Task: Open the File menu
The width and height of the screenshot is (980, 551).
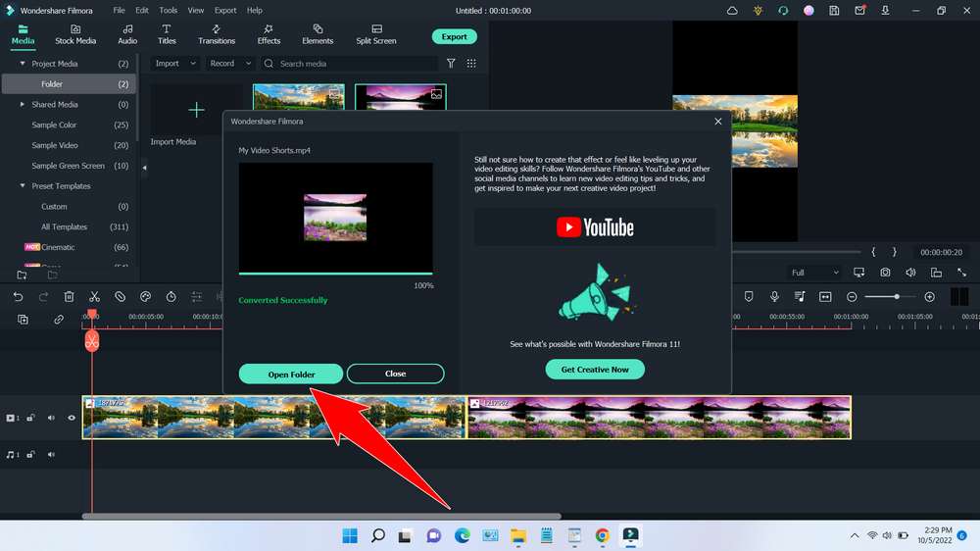Action: point(119,11)
